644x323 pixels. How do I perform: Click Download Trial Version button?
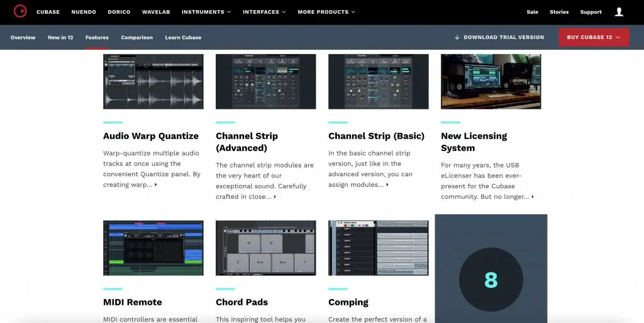point(499,37)
